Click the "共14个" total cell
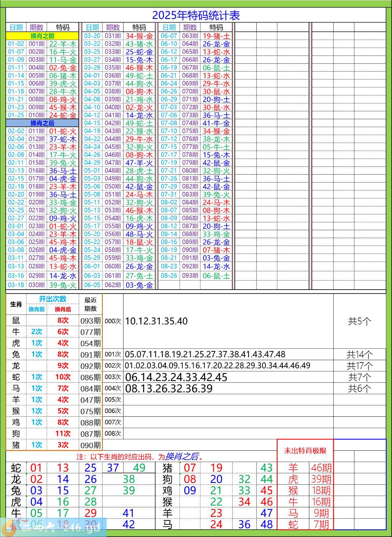 pyautogui.click(x=360, y=354)
